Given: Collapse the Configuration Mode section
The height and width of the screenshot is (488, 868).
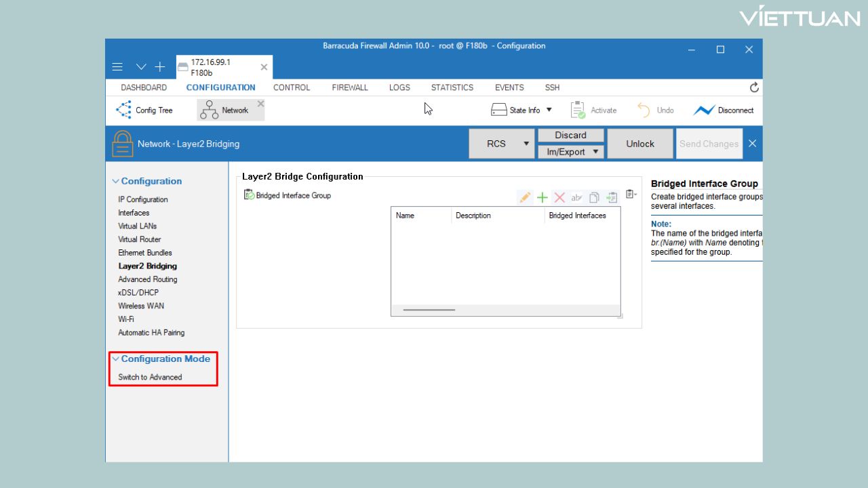Looking at the screenshot, I should [x=116, y=359].
